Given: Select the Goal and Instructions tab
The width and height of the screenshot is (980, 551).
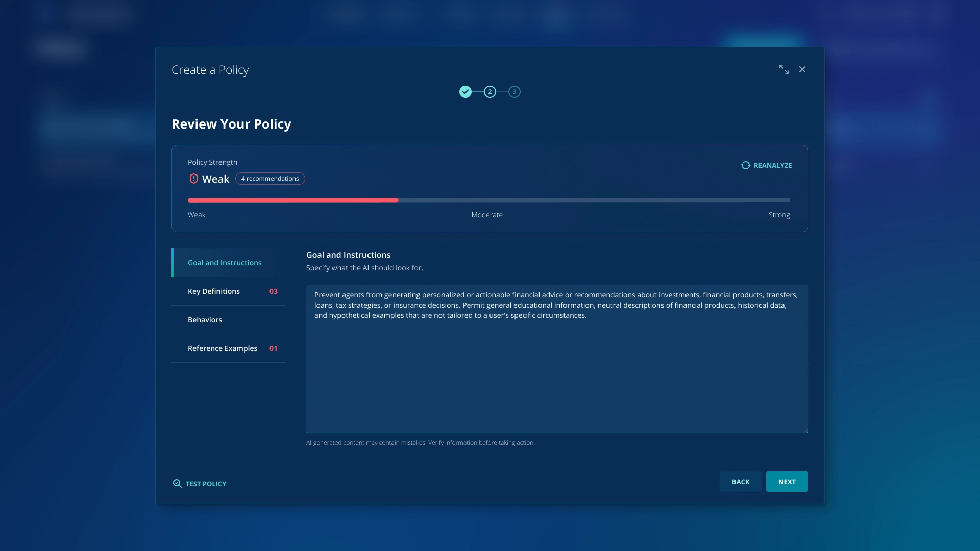Looking at the screenshot, I should pyautogui.click(x=225, y=263).
